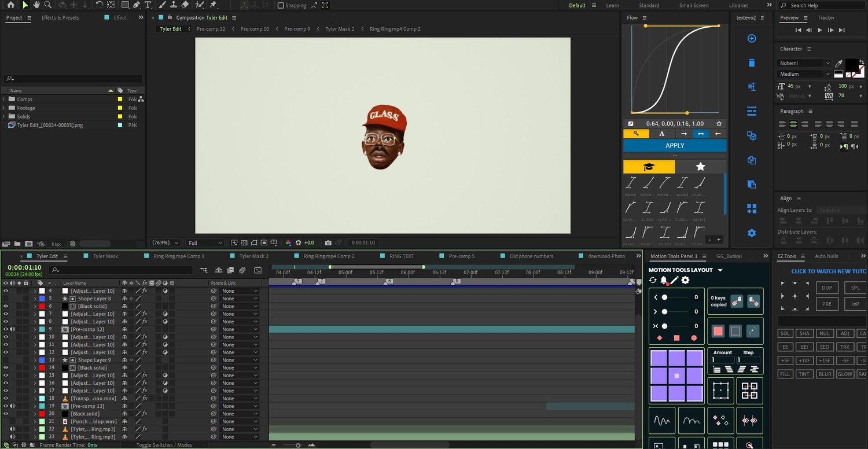The height and width of the screenshot is (449, 868).
Task: Click the Search Help input field
Action: (x=822, y=5)
